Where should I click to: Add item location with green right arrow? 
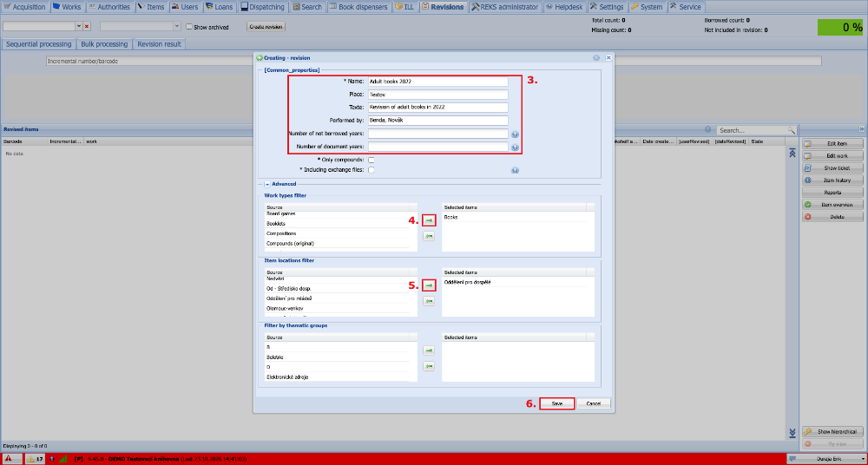429,285
